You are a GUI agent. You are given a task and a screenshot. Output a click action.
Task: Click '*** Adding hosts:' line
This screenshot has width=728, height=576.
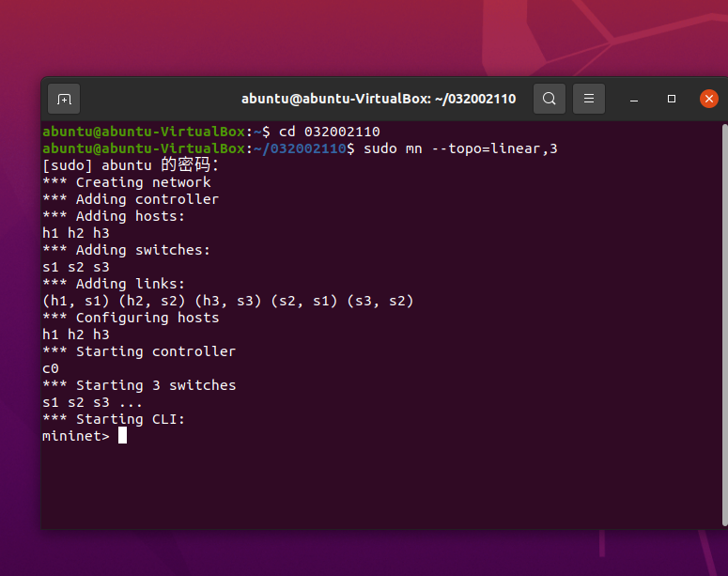114,216
